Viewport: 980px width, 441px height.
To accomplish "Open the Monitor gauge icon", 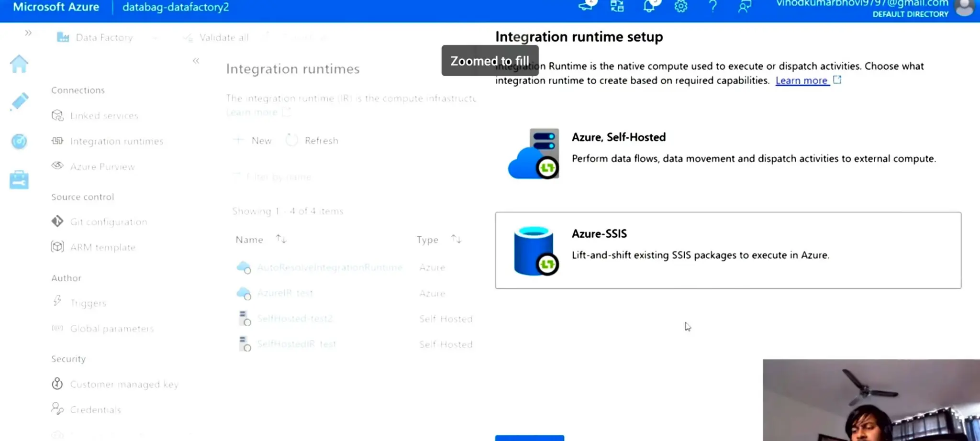I will click(x=19, y=141).
